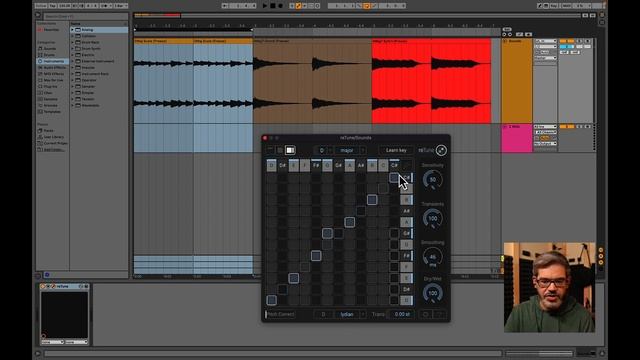Viewport: 640px width, 360px height.
Task: Select MIDI Effects category in browser
Action: coord(53,74)
